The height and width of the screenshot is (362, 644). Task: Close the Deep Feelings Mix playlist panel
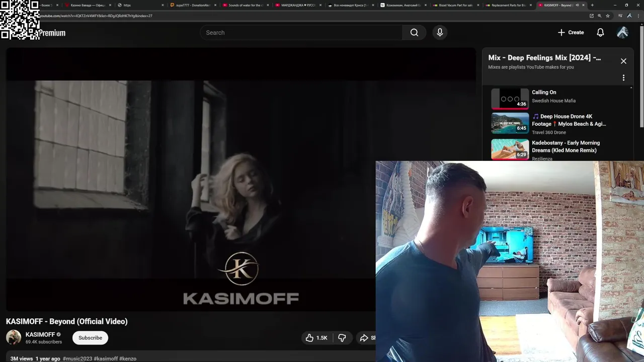(623, 61)
